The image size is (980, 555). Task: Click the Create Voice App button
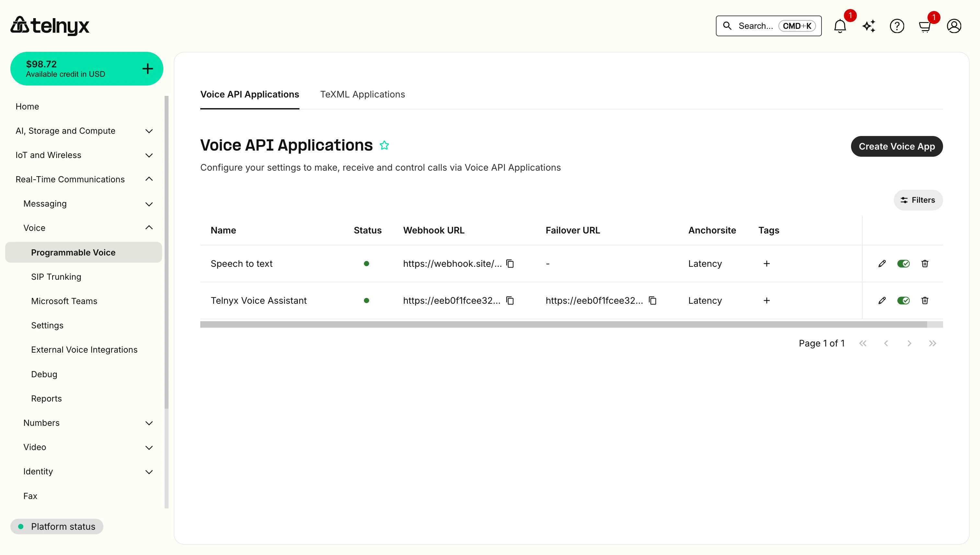pyautogui.click(x=896, y=146)
